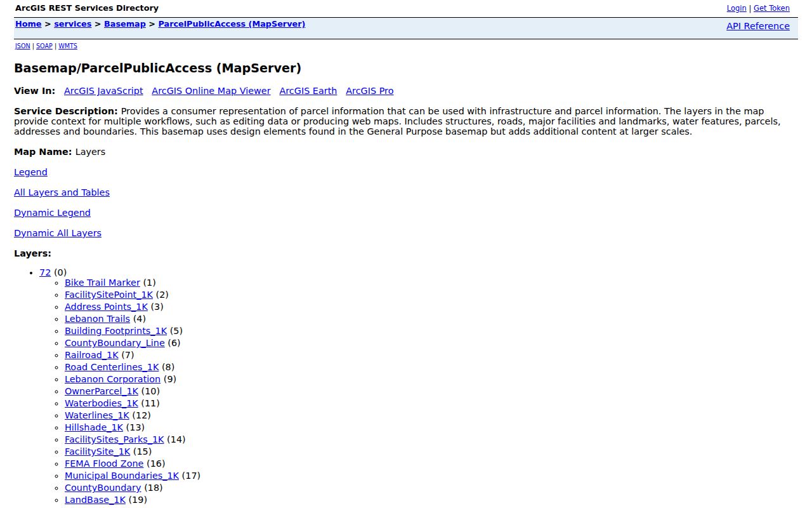Open the Legend link
Viewport: 812px width, 508px height.
30,172
